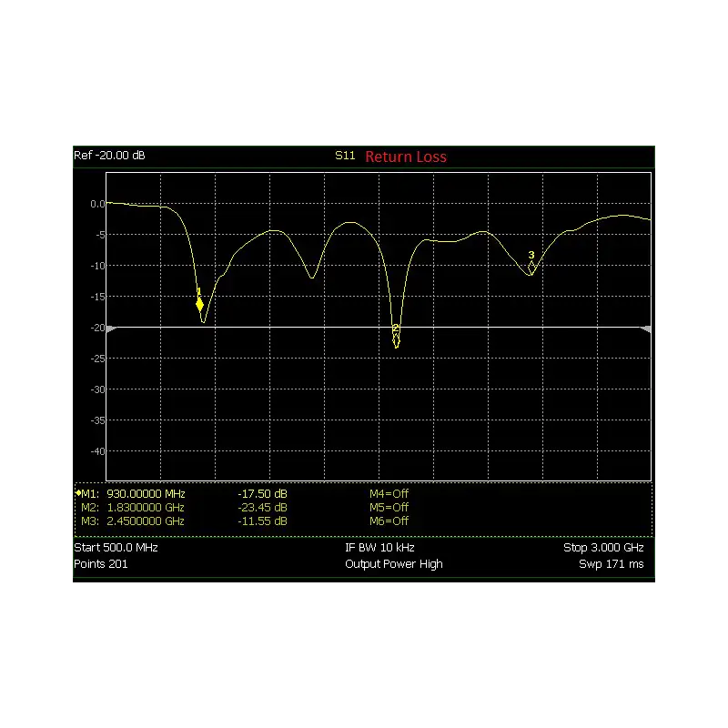Click "Stop 3.000 GHz" frequency setting
728x728 pixels.
(x=603, y=548)
